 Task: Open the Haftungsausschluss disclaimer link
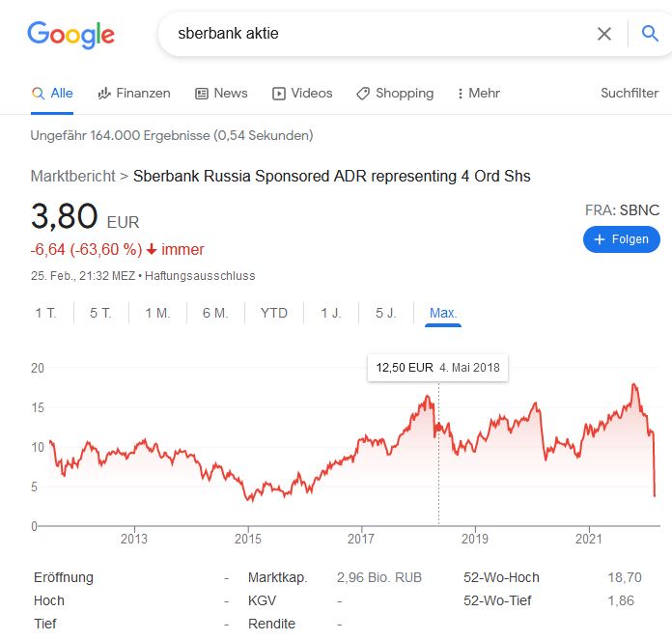point(200,276)
